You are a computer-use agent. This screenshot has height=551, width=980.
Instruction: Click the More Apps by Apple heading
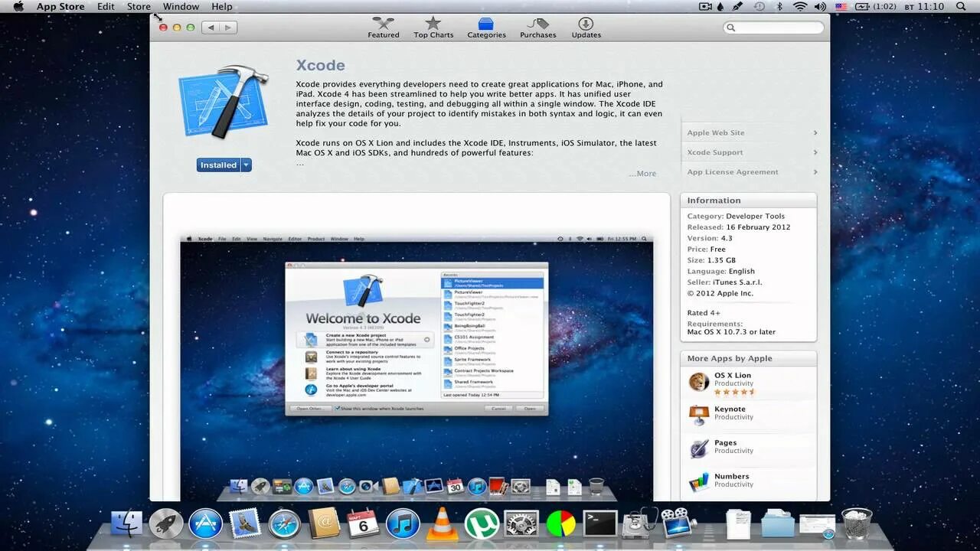coord(730,358)
